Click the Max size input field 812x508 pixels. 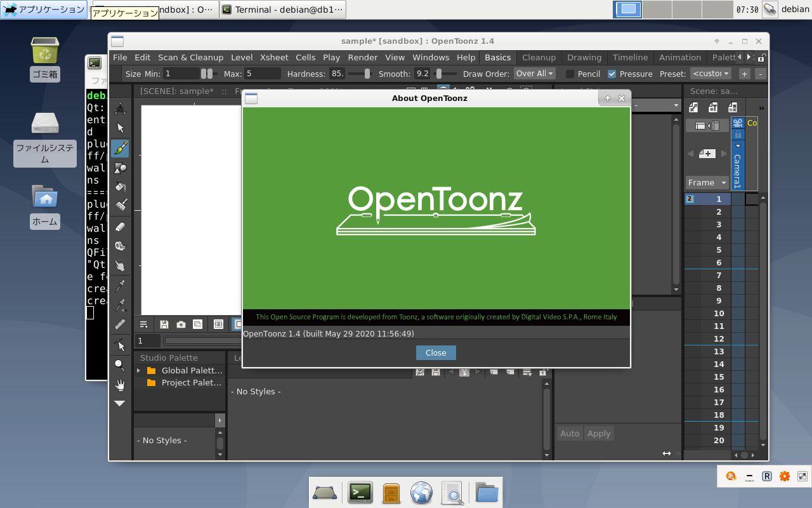click(262, 74)
